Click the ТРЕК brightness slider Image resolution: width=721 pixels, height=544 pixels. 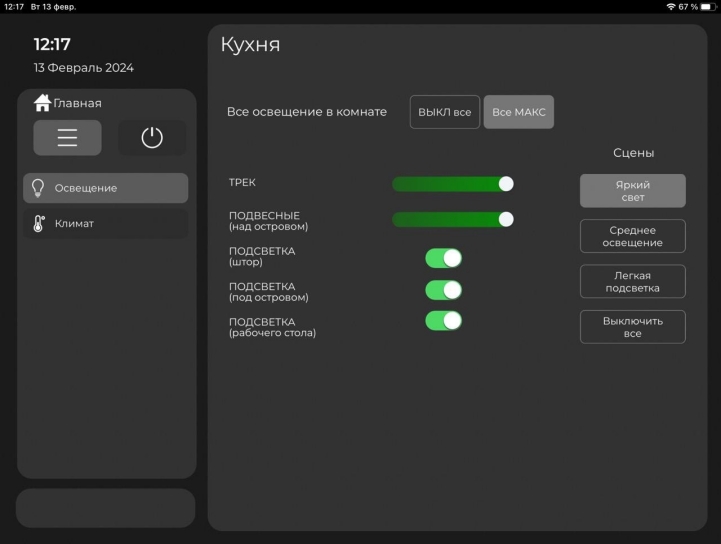[452, 184]
